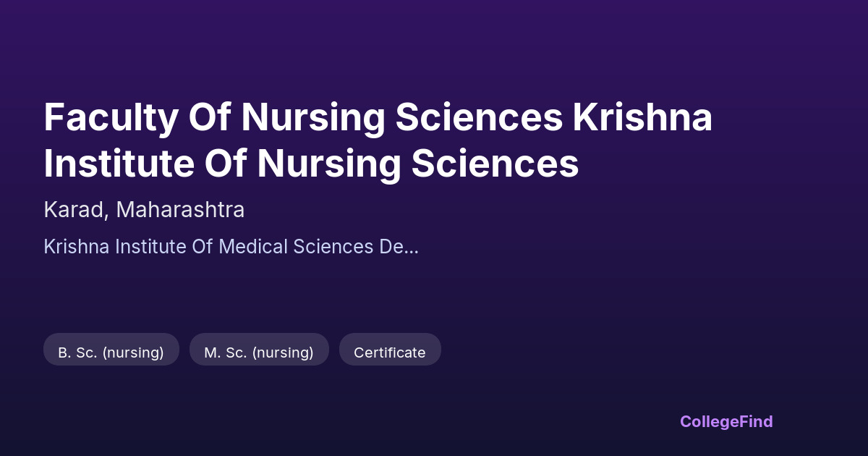Viewport: 868px width, 456px height.
Task: Select the B. Sc. (nursing) course chip
Action: [x=111, y=352]
